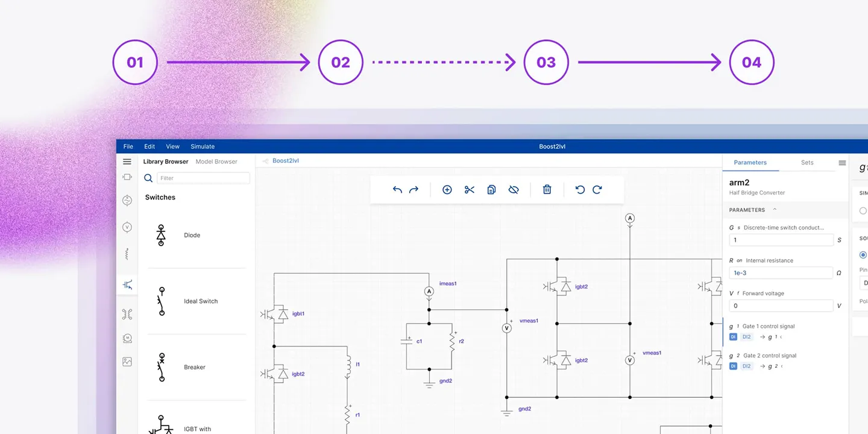Select the Ideal Switch symbol in library
868x434 pixels.
click(161, 301)
